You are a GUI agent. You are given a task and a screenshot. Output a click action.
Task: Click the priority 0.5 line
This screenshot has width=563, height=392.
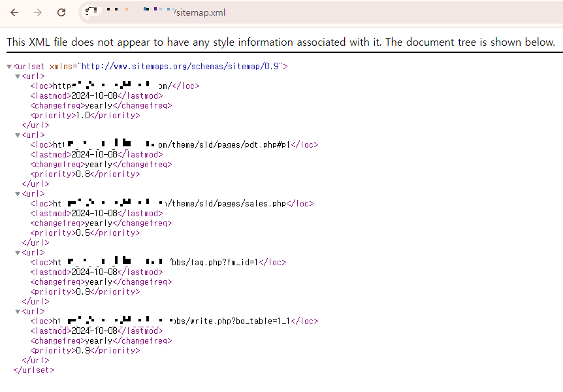pos(85,233)
